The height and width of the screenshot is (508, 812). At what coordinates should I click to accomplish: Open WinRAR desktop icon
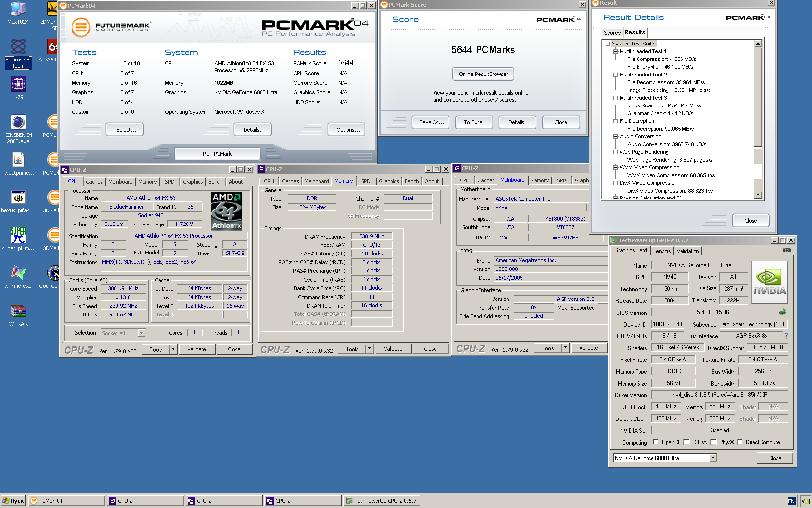pyautogui.click(x=18, y=315)
